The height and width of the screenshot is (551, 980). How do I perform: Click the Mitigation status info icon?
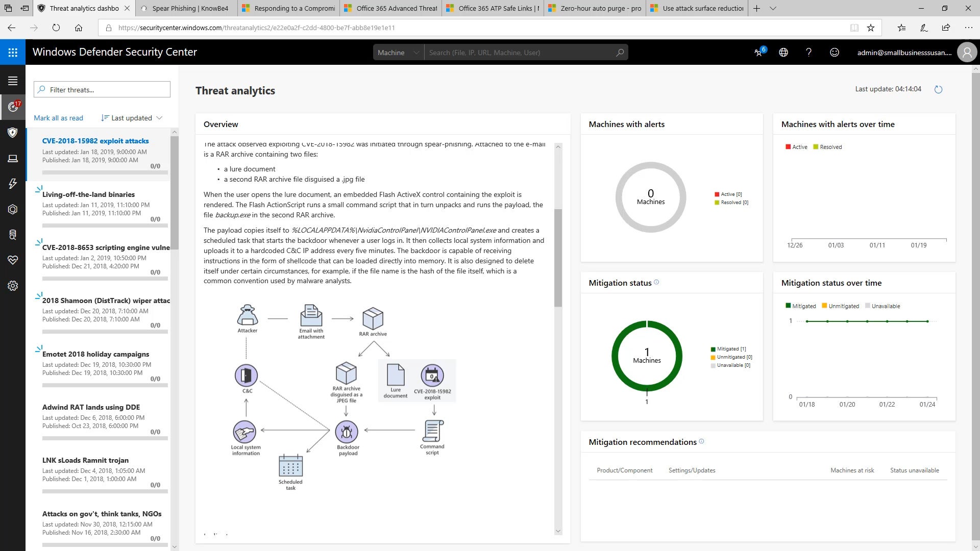[656, 282]
